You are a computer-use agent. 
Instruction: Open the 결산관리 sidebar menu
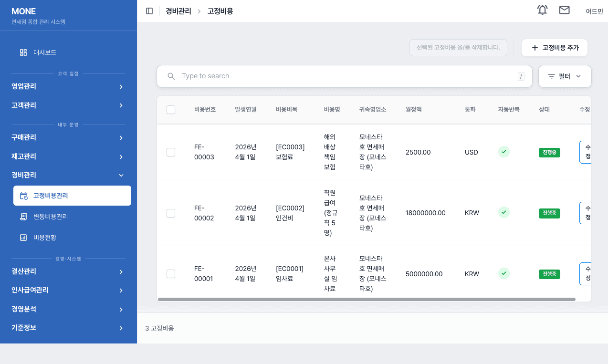(x=69, y=271)
